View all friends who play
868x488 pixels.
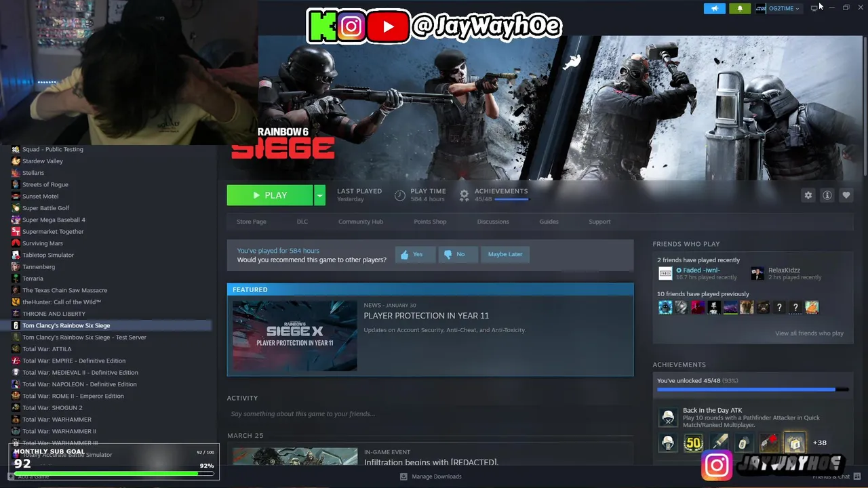809,333
